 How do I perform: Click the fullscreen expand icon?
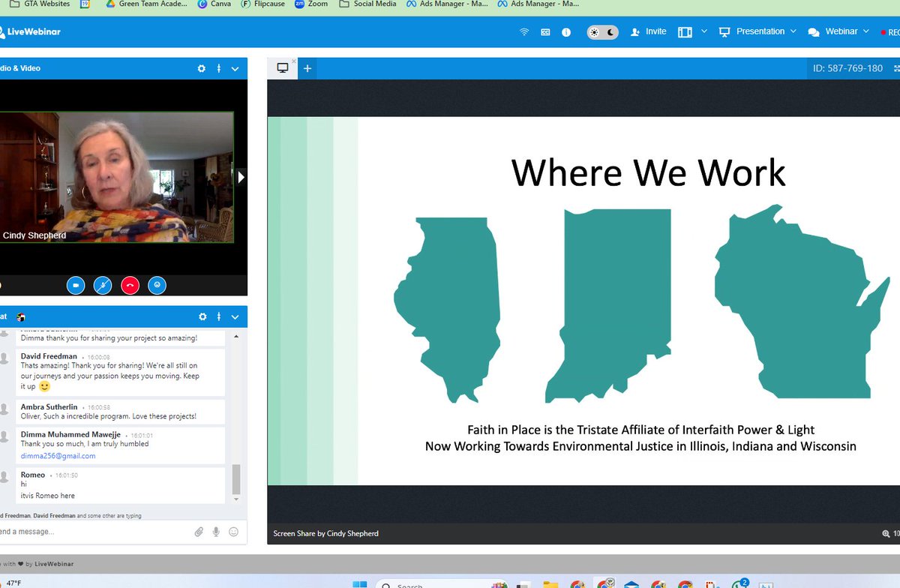point(896,68)
